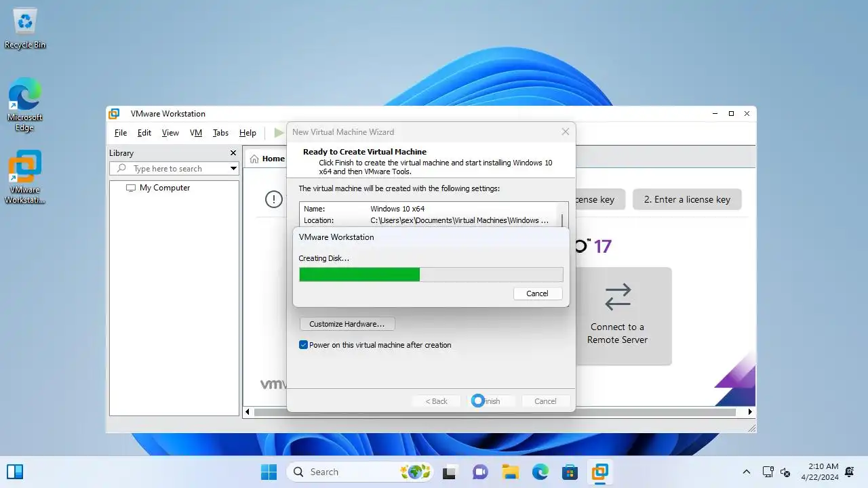Screen dimensions: 868x488
Task: Open the Help menu
Action: pos(248,133)
